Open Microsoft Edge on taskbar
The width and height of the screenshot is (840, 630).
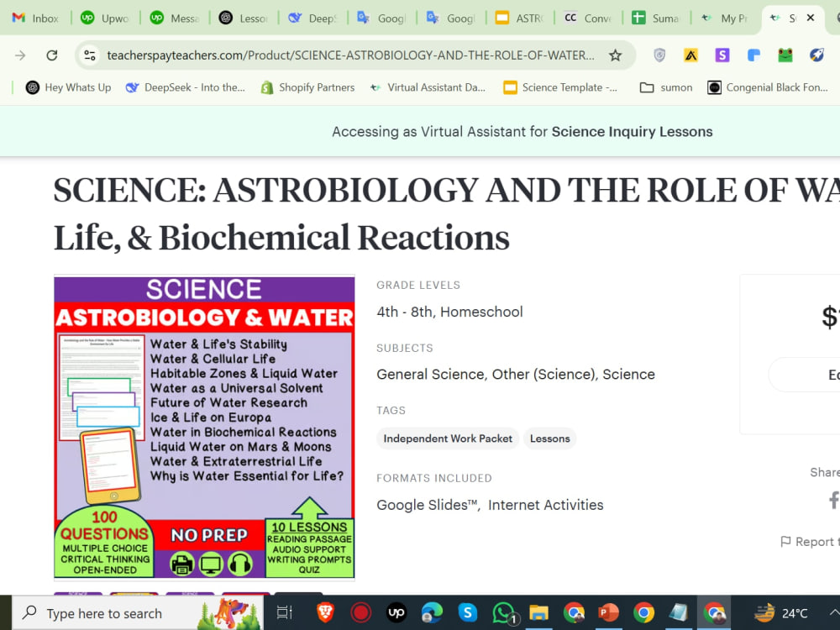coord(432,612)
